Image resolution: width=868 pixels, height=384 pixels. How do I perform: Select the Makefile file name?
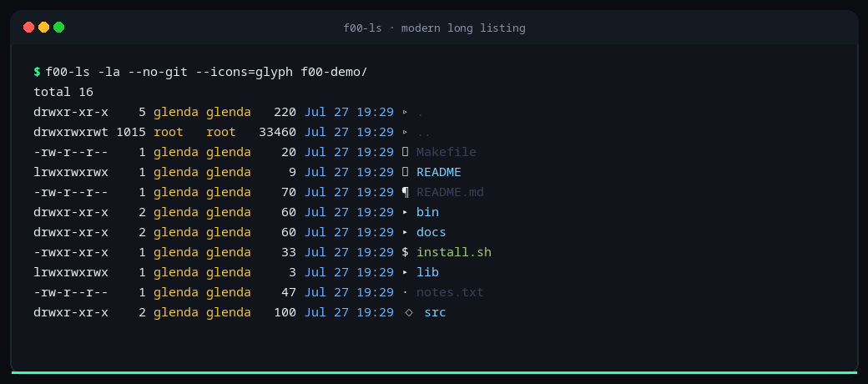click(x=447, y=152)
